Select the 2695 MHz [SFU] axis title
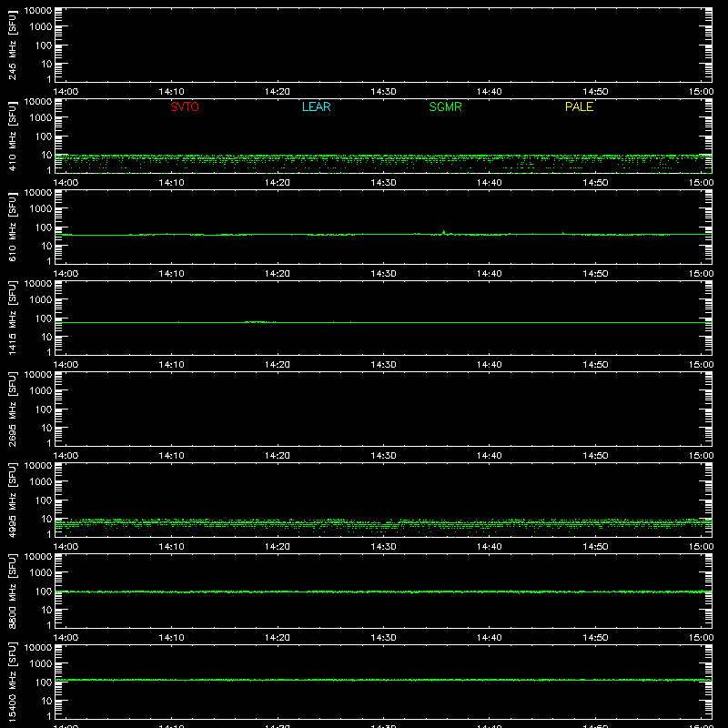The width and height of the screenshot is (728, 728). click(x=12, y=409)
